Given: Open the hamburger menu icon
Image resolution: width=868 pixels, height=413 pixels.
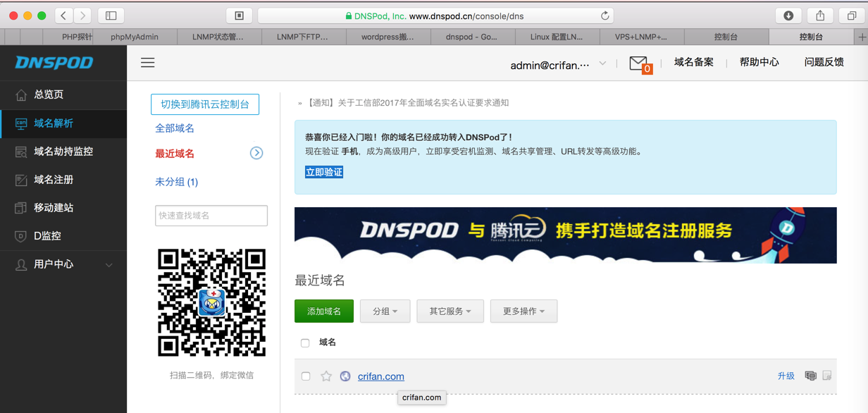Looking at the screenshot, I should pos(148,63).
